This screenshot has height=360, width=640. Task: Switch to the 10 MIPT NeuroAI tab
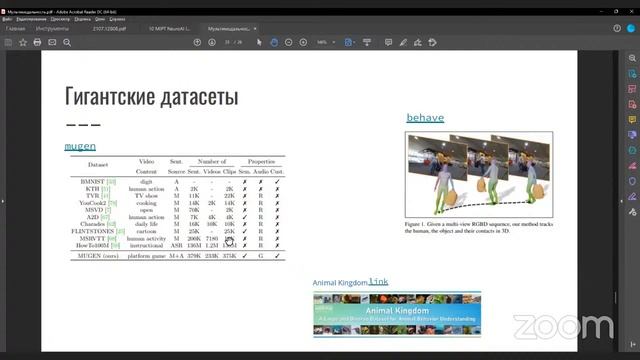[169, 29]
